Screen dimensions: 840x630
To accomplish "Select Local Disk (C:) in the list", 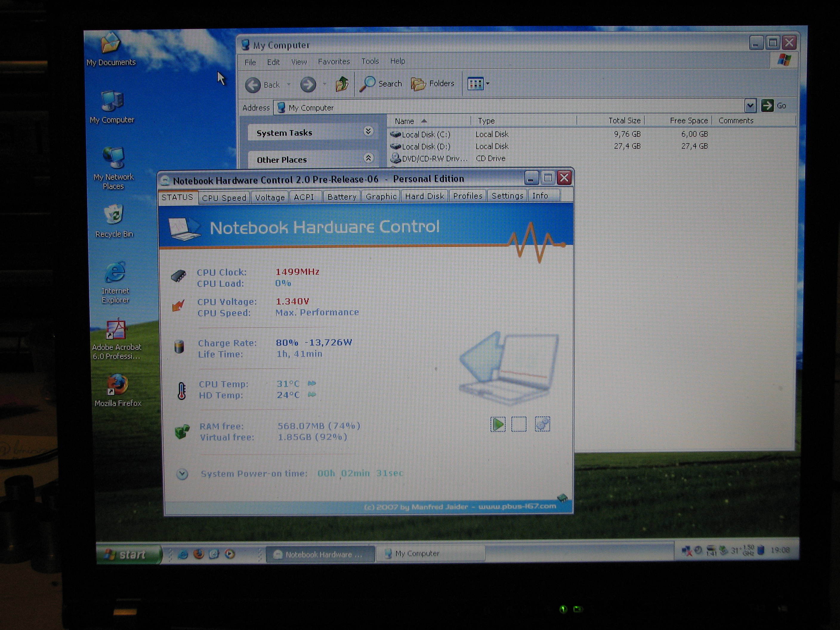I will 420,135.
